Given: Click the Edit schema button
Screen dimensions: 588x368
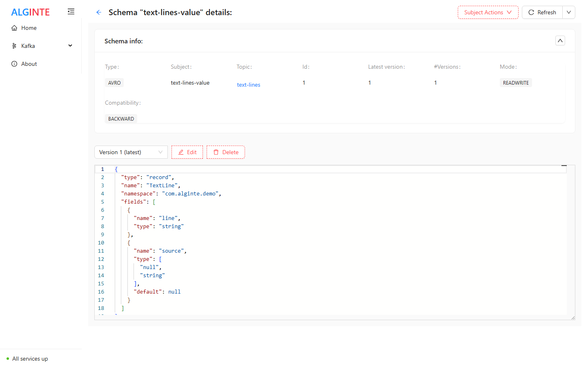Looking at the screenshot, I should 187,152.
